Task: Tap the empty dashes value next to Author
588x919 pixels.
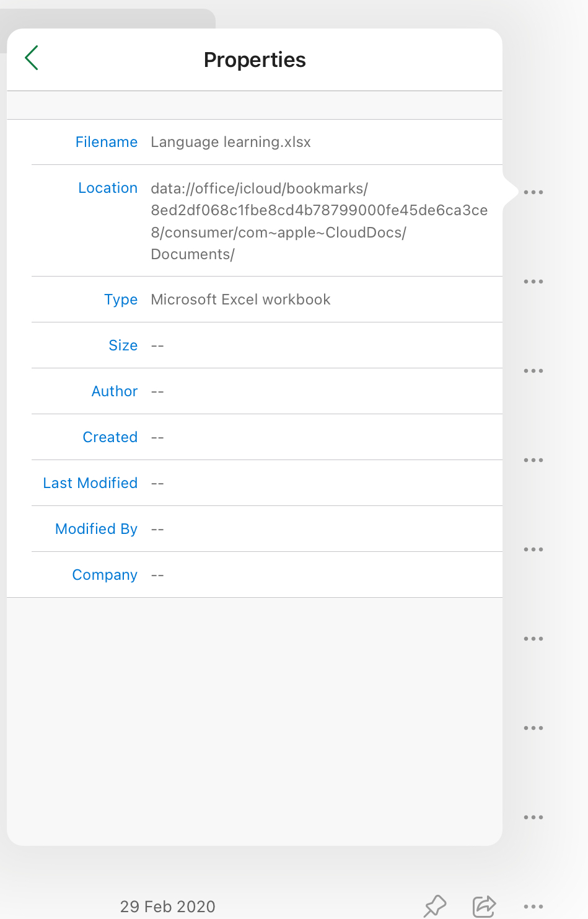Action: coord(157,391)
